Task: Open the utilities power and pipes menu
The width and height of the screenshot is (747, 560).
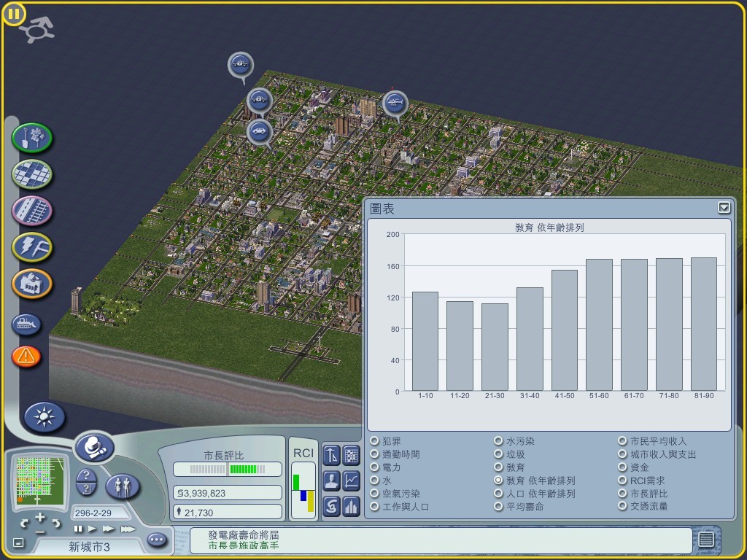Action: (32, 247)
